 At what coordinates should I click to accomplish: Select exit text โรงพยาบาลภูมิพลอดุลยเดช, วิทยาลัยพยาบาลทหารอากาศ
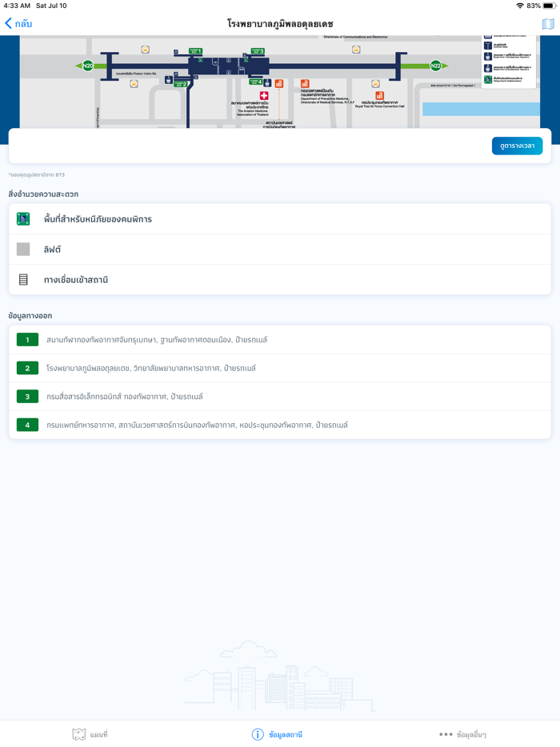[133, 368]
